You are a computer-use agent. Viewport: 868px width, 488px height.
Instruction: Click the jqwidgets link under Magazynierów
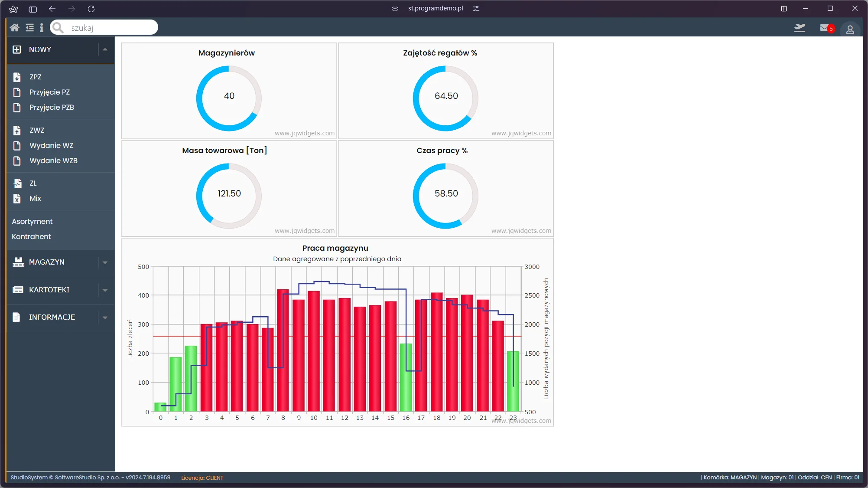pos(304,133)
